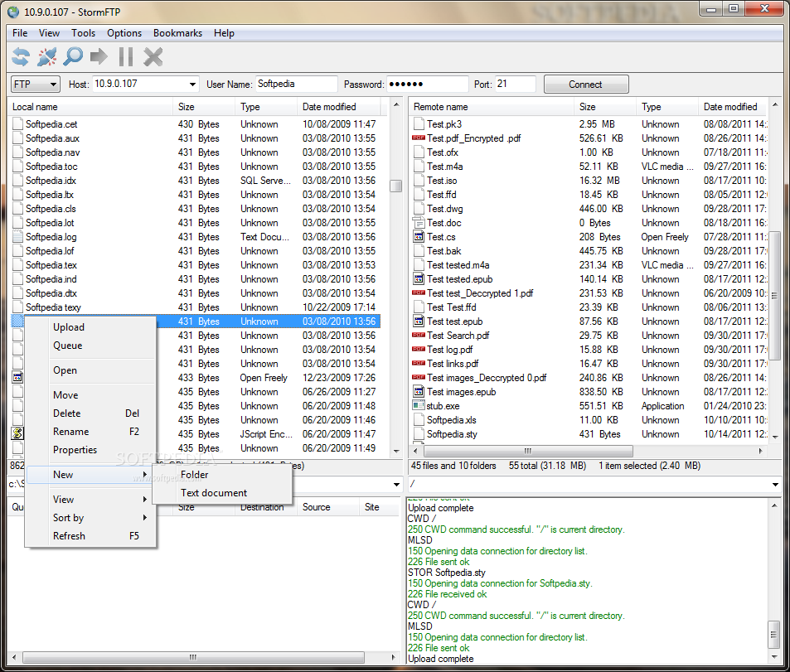Select the Softpedia.sty remote file
Image resolution: width=790 pixels, height=672 pixels.
pos(452,433)
